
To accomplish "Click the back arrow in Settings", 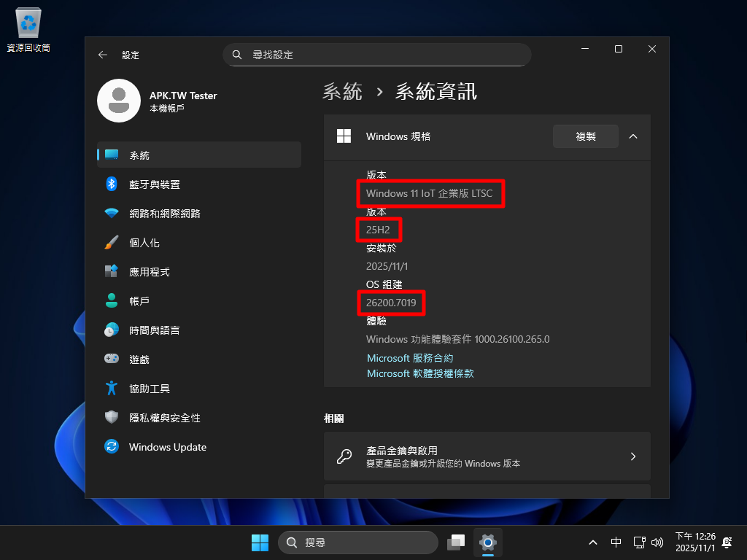I will [103, 55].
